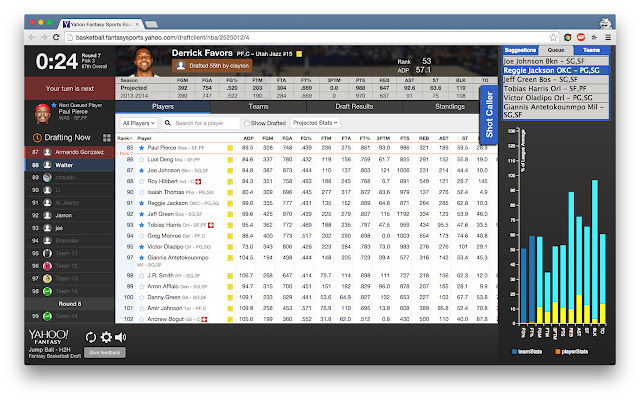Open the Draft Results tab
Image resolution: width=640 pixels, height=400 pixels.
354,107
